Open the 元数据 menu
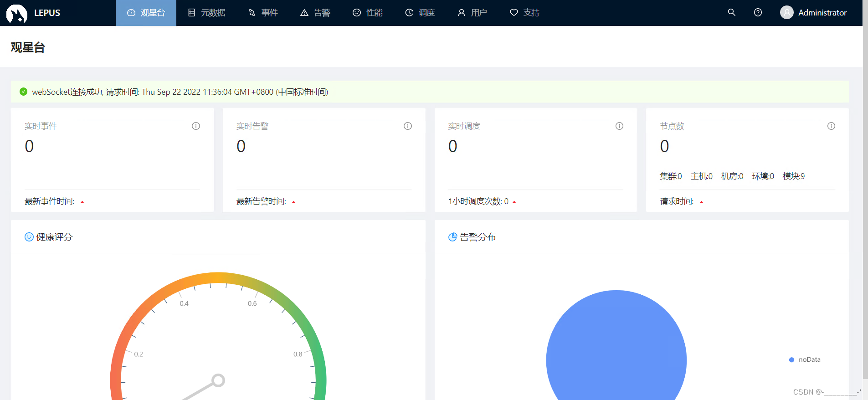This screenshot has height=400, width=868. [x=207, y=13]
